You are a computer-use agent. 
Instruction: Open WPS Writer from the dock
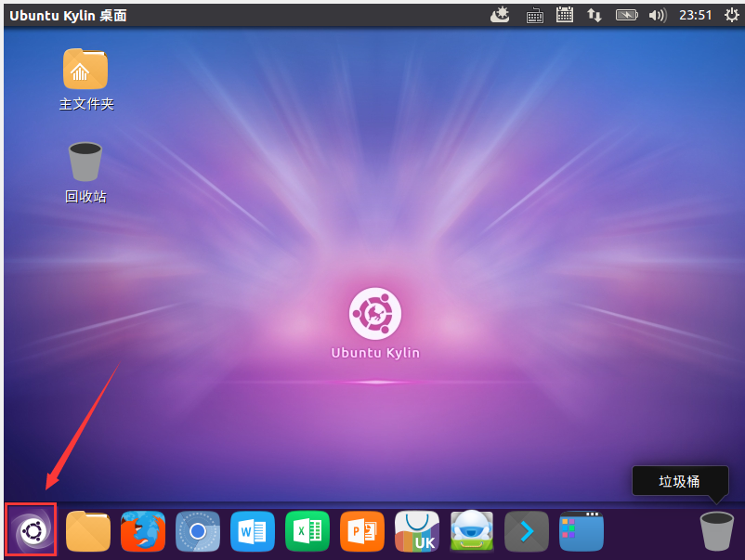[253, 531]
